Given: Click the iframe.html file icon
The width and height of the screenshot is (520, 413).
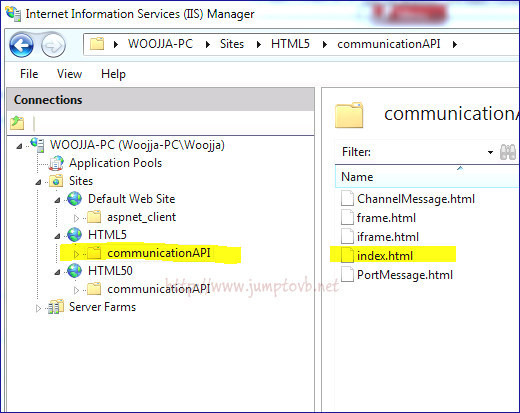Looking at the screenshot, I should (347, 236).
